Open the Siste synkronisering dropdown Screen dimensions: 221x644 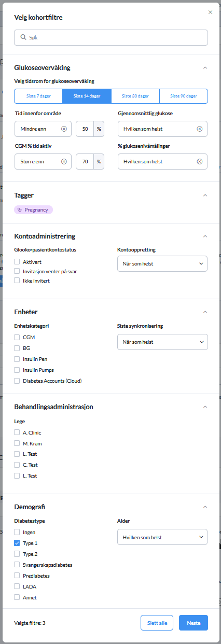tap(162, 342)
